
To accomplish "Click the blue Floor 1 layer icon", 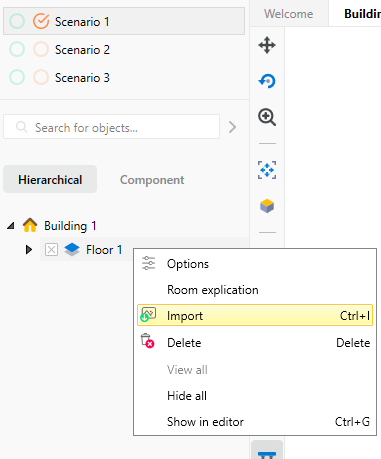I will coord(72,250).
